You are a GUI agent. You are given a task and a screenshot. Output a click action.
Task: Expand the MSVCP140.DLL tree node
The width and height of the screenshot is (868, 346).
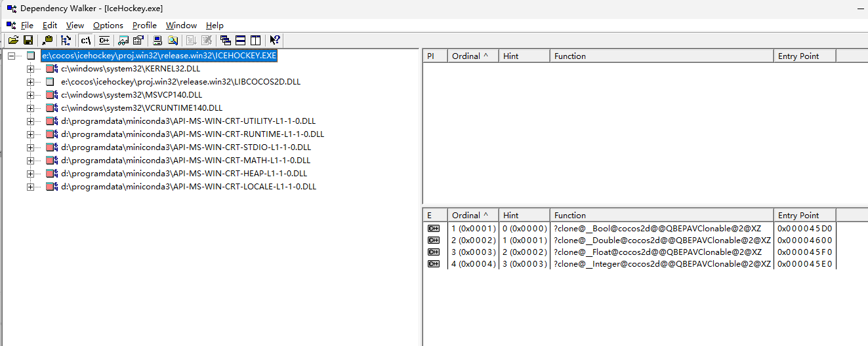tap(30, 95)
